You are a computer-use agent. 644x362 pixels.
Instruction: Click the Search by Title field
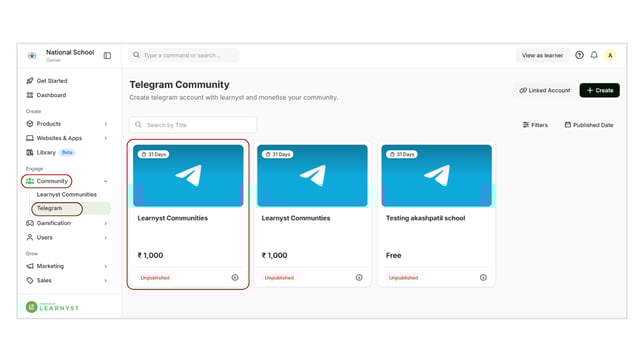193,125
